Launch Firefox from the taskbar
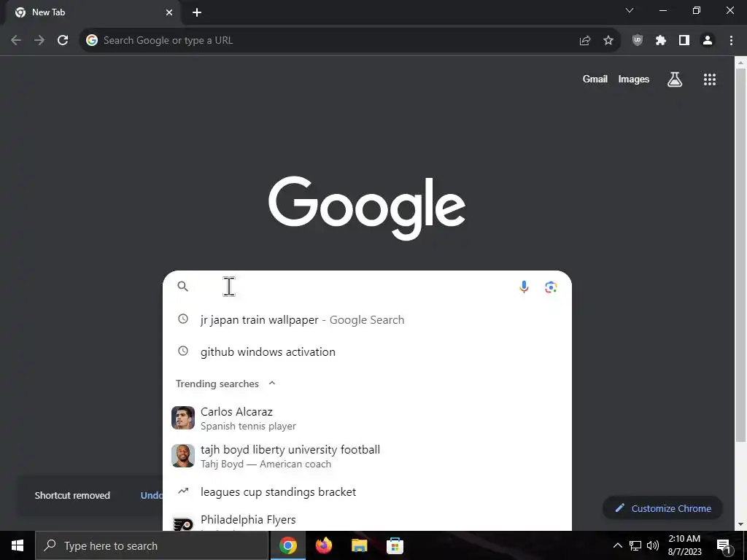747x560 pixels. pyautogui.click(x=323, y=545)
